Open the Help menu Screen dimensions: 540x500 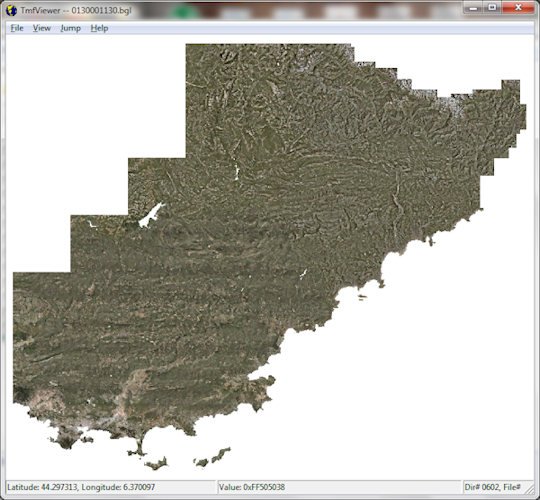pos(99,28)
